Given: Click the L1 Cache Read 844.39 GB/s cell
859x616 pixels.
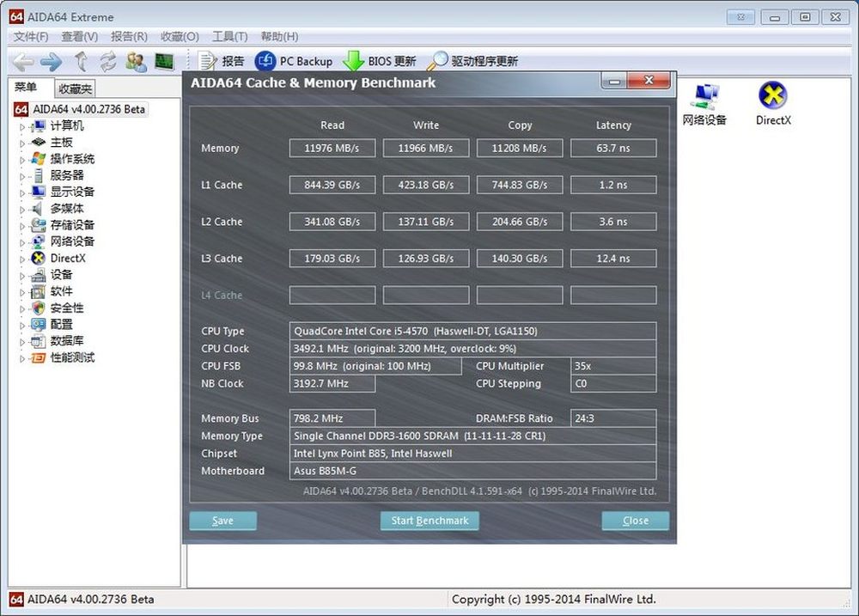Looking at the screenshot, I should 332,185.
